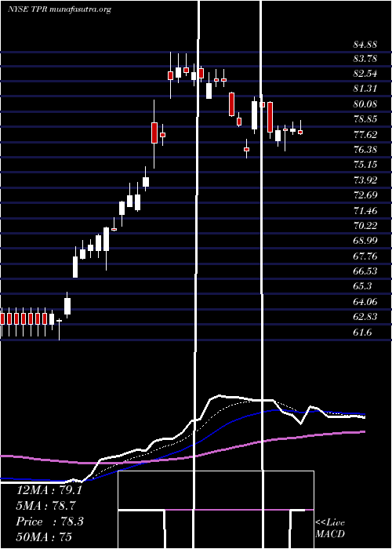Viewport: 392px width, 549px height.
Task: Click the 80.08 price axis label
Action: (x=365, y=104)
